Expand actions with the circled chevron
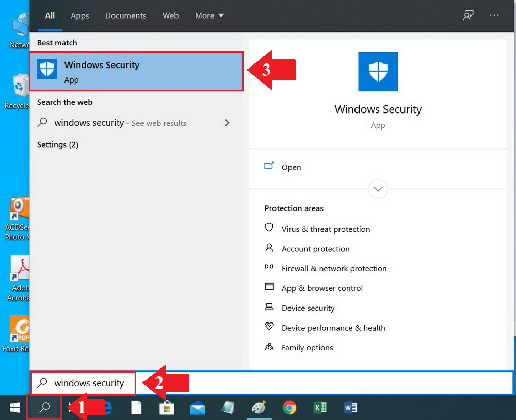Viewport: 516px width, 420px height. coord(378,189)
